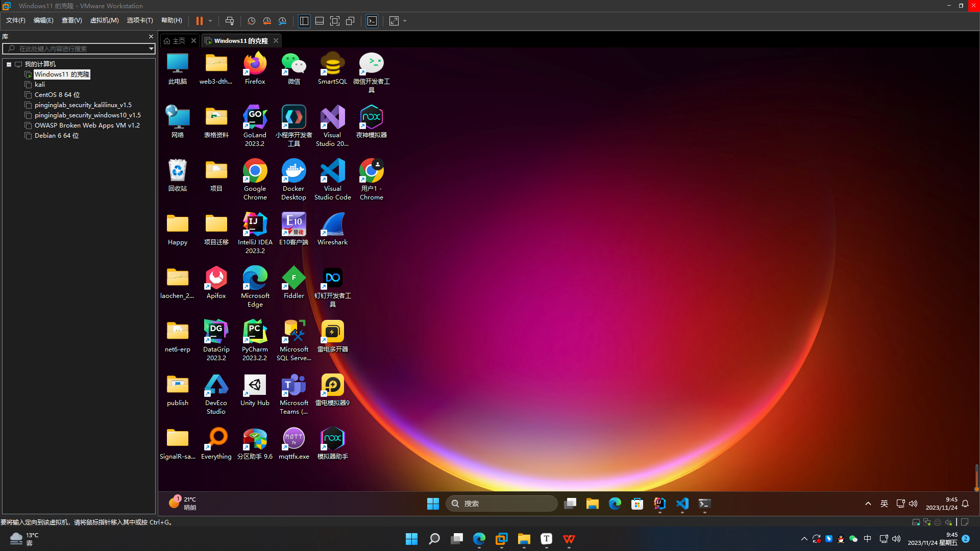Select DevEco Studio desktop shortcut
The width and height of the screenshot is (980, 551).
pyautogui.click(x=216, y=394)
